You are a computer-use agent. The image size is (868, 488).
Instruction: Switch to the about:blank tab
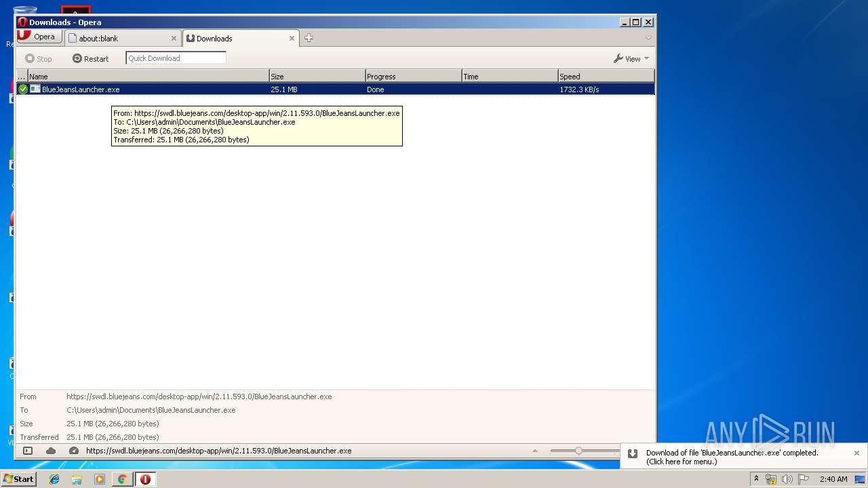[123, 39]
